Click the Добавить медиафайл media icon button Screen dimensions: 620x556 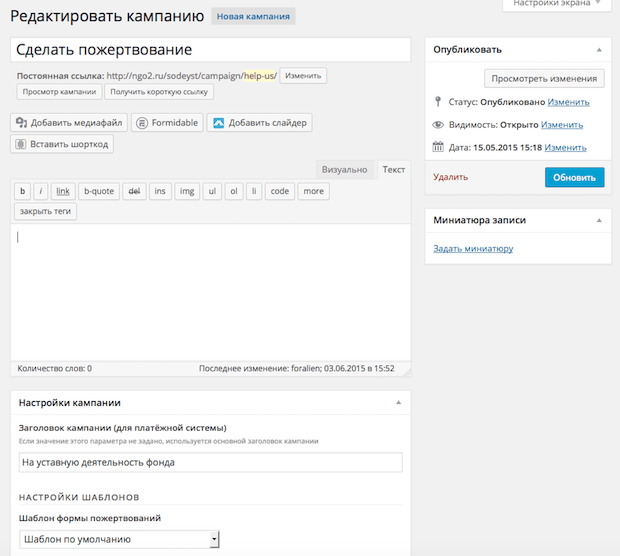tap(69, 123)
